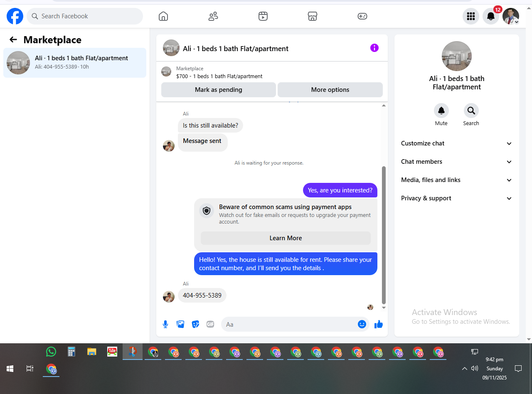Open the Windows Start menu
The image size is (532, 394).
pyautogui.click(x=10, y=369)
